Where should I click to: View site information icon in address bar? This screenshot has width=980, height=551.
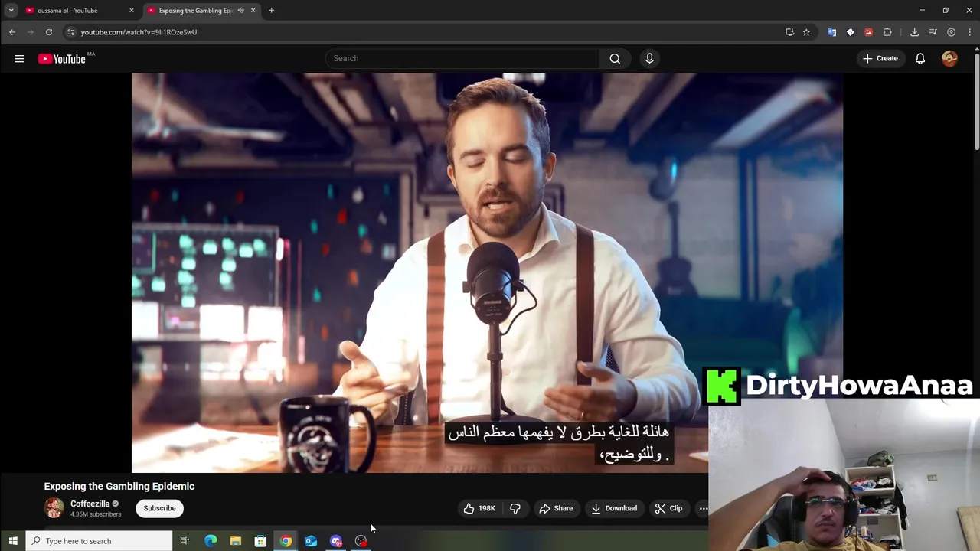coord(70,32)
